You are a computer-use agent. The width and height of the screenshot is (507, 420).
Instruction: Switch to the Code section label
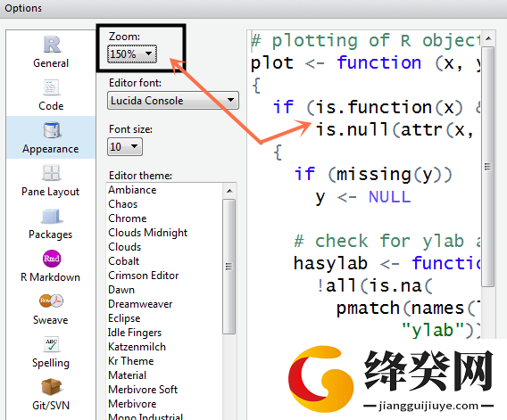[x=51, y=106]
